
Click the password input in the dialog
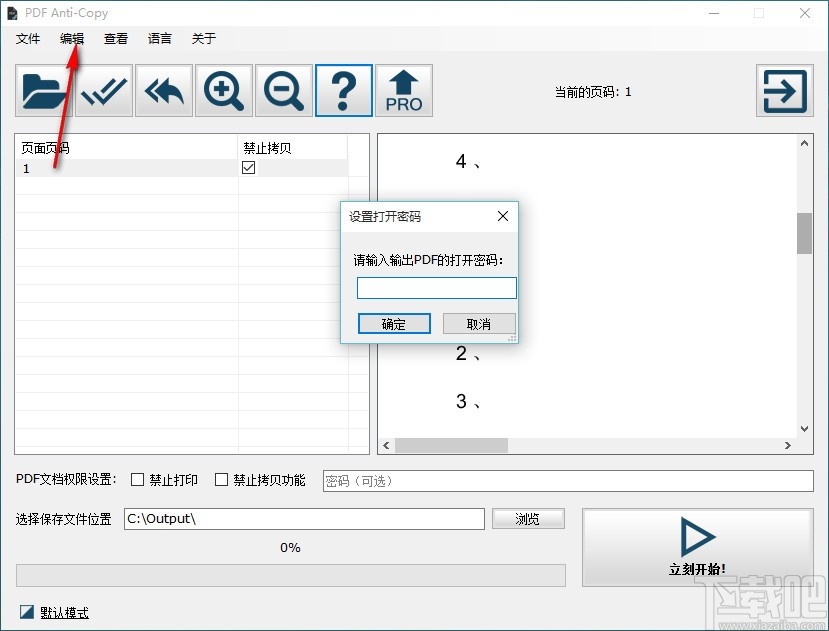coord(436,287)
